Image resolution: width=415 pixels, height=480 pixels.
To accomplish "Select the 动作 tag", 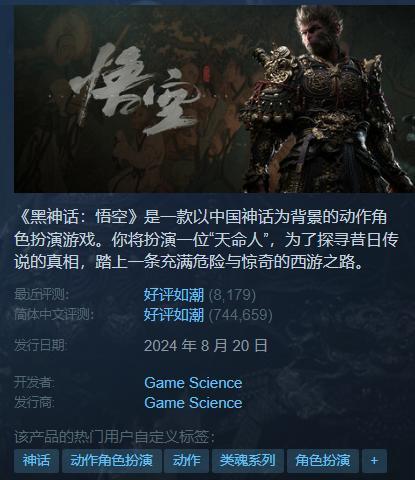I will click(x=186, y=461).
